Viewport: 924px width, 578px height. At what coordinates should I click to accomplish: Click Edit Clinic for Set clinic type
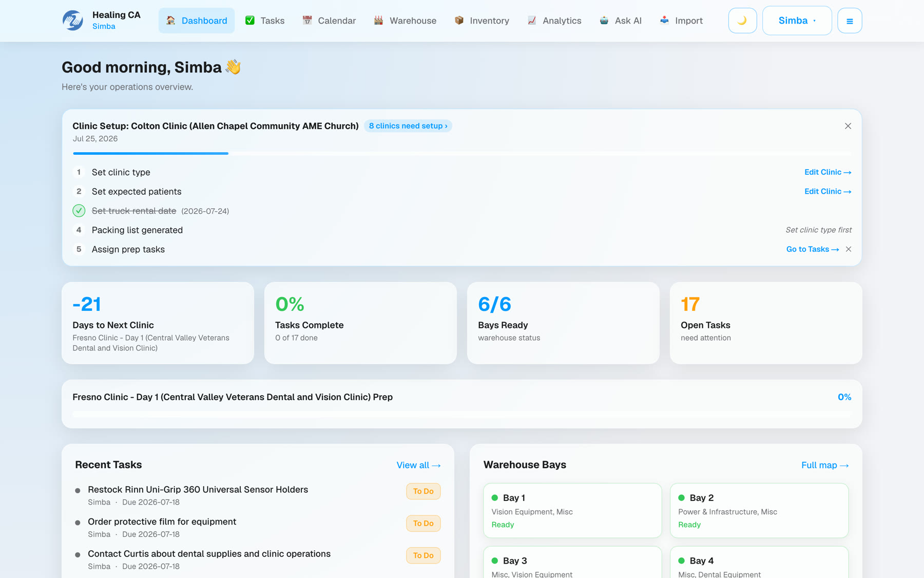pos(827,172)
